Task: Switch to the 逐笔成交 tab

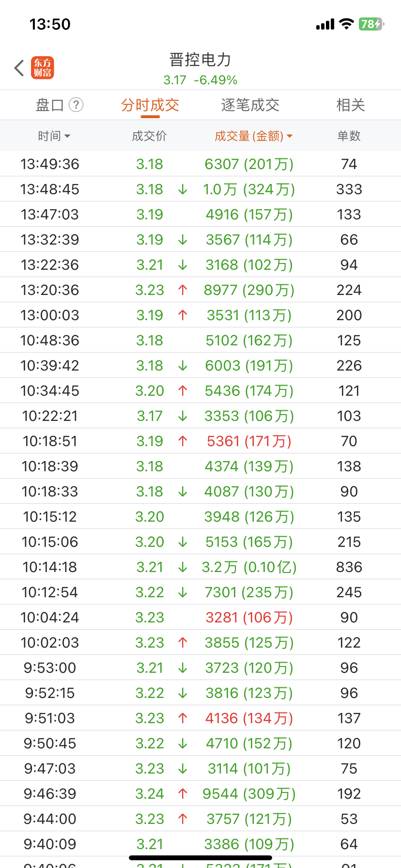Action: (x=250, y=105)
